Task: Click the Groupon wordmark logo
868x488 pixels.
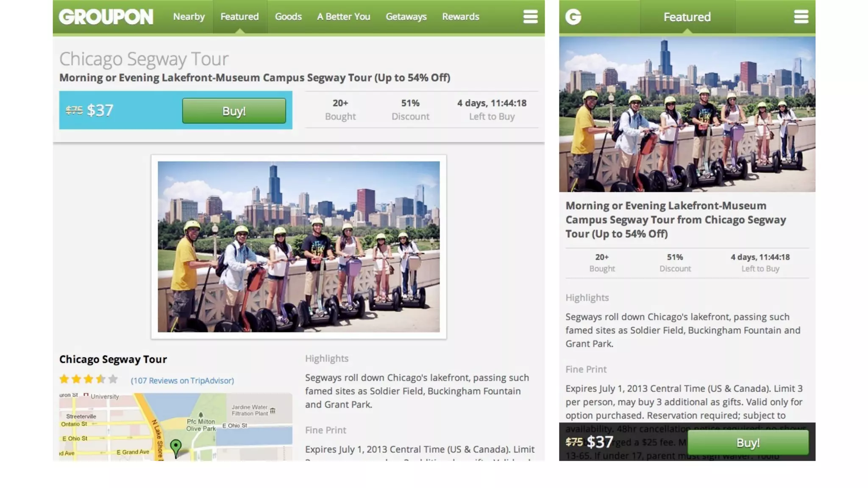Action: [106, 17]
